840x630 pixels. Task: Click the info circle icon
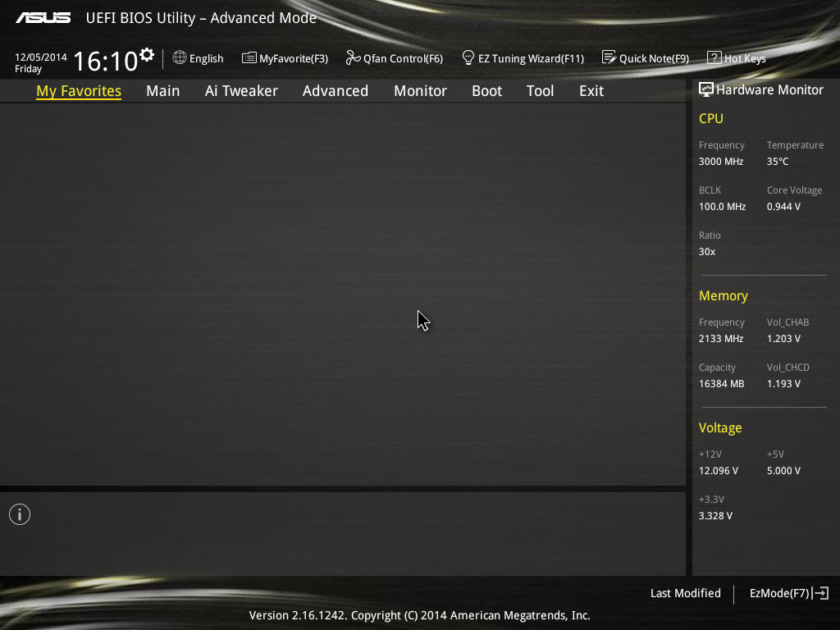pos(20,514)
